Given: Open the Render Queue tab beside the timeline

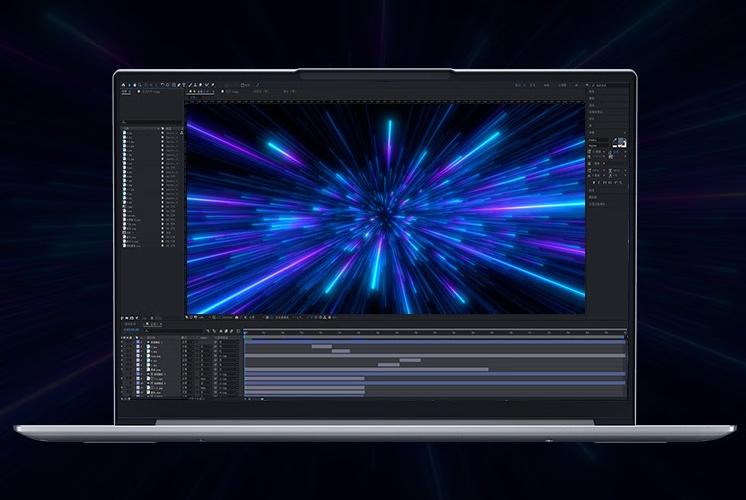Looking at the screenshot, I should point(130,324).
